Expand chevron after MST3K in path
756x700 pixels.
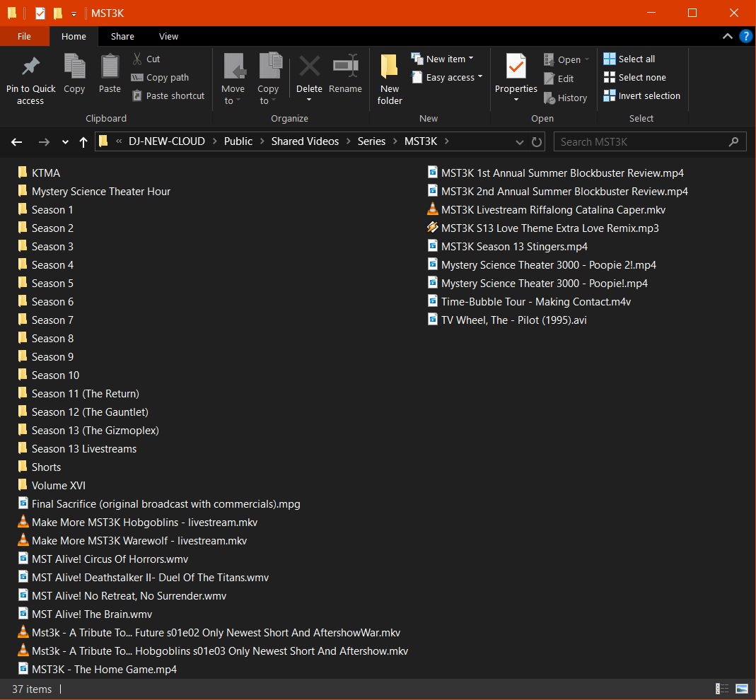tap(447, 141)
